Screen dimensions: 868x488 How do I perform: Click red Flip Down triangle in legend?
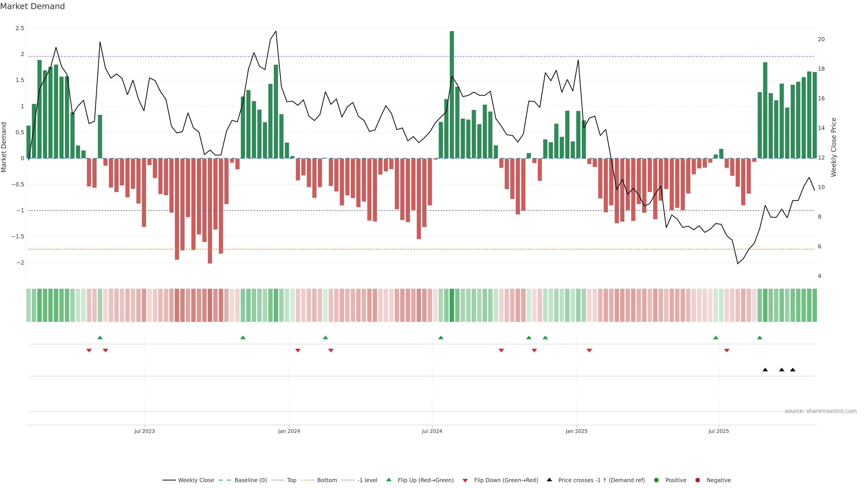pyautogui.click(x=465, y=481)
